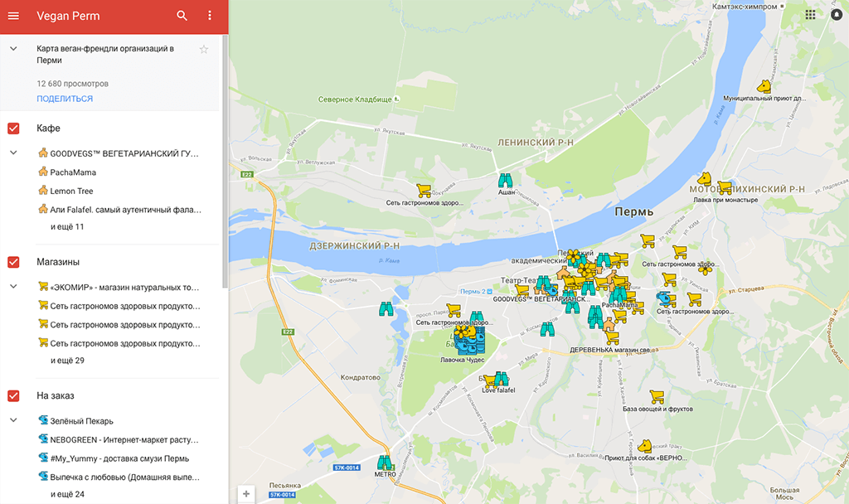Click the ПОДЕЛИТЬСЯ share link
The height and width of the screenshot is (504, 849).
(x=65, y=99)
